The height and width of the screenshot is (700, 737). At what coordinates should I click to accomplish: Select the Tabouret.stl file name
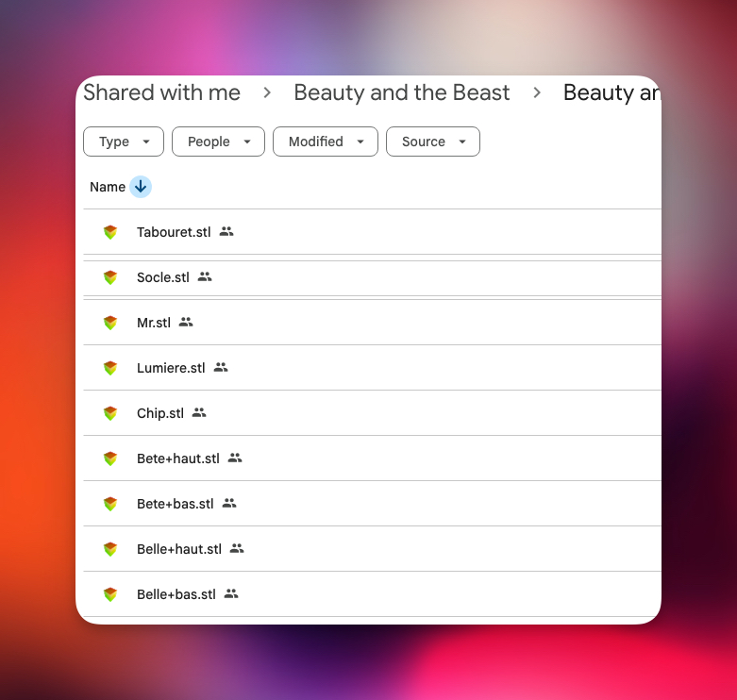point(174,232)
